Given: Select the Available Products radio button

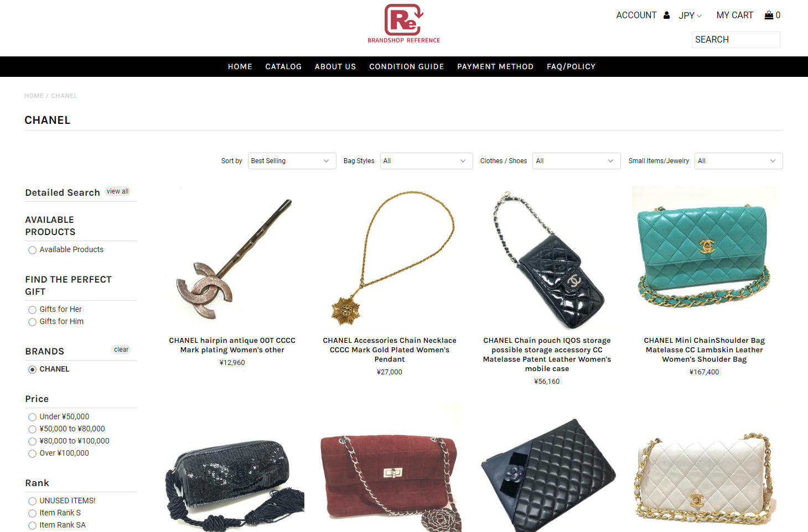Looking at the screenshot, I should pos(33,250).
